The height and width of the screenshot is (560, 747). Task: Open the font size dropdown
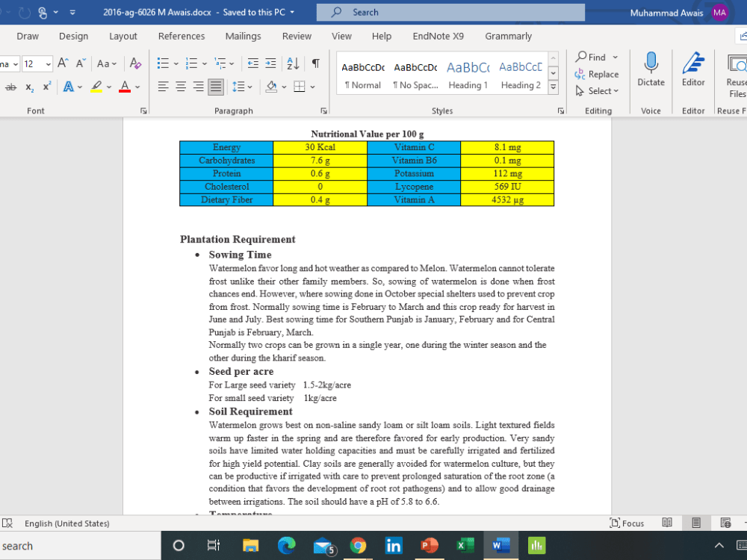48,63
